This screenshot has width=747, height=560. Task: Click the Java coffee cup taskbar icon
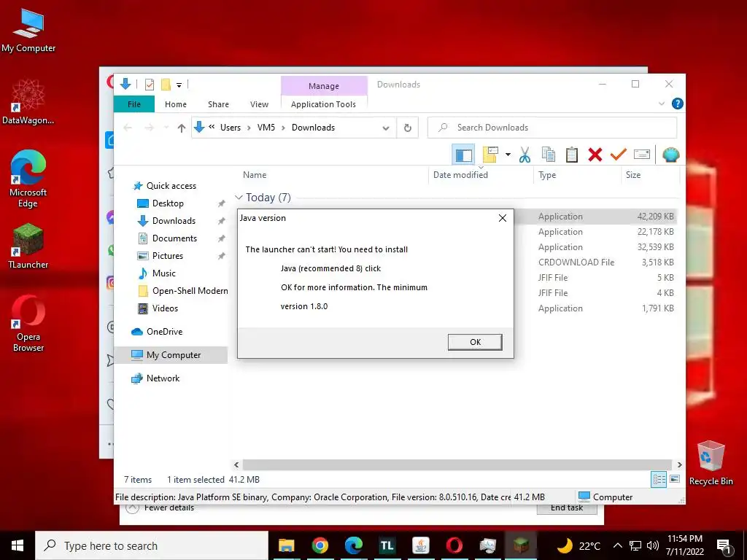click(x=420, y=545)
